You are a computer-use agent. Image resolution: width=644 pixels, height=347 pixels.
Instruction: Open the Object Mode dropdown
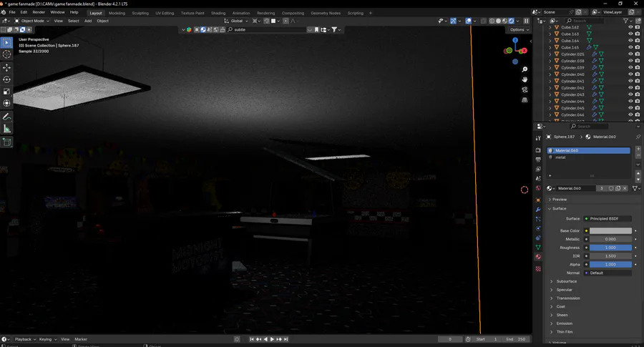coord(32,21)
